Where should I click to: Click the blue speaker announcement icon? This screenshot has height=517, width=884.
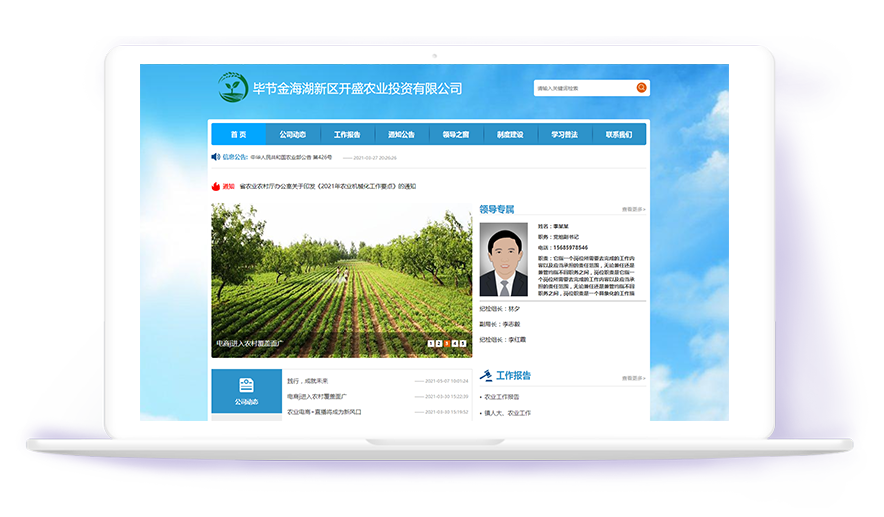215,157
